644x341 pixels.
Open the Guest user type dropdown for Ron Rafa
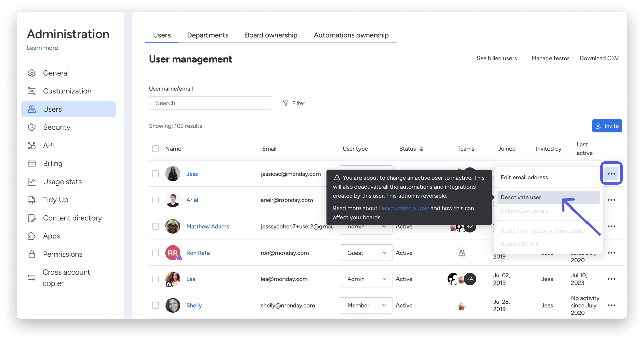click(x=366, y=253)
